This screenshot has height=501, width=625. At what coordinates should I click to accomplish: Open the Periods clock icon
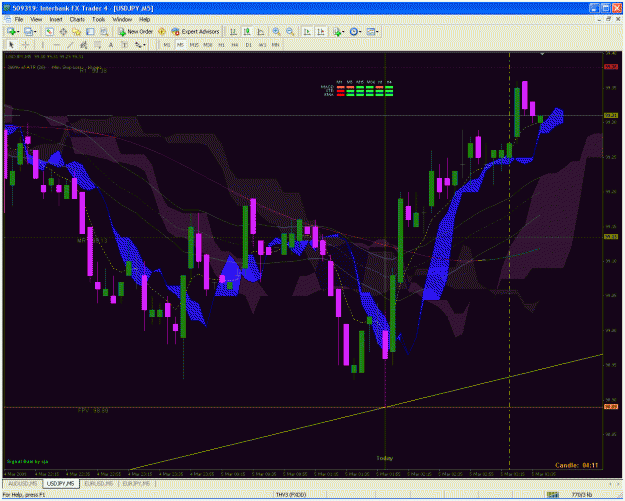[x=353, y=31]
